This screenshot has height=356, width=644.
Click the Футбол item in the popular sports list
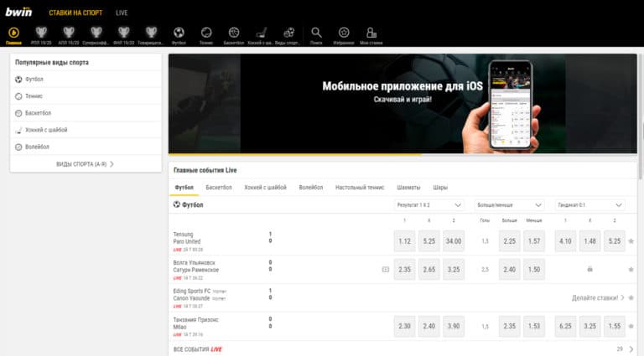tap(86, 79)
